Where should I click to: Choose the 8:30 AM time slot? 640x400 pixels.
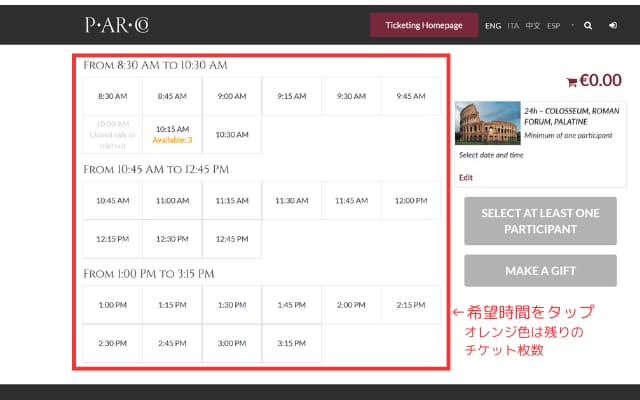(x=112, y=96)
